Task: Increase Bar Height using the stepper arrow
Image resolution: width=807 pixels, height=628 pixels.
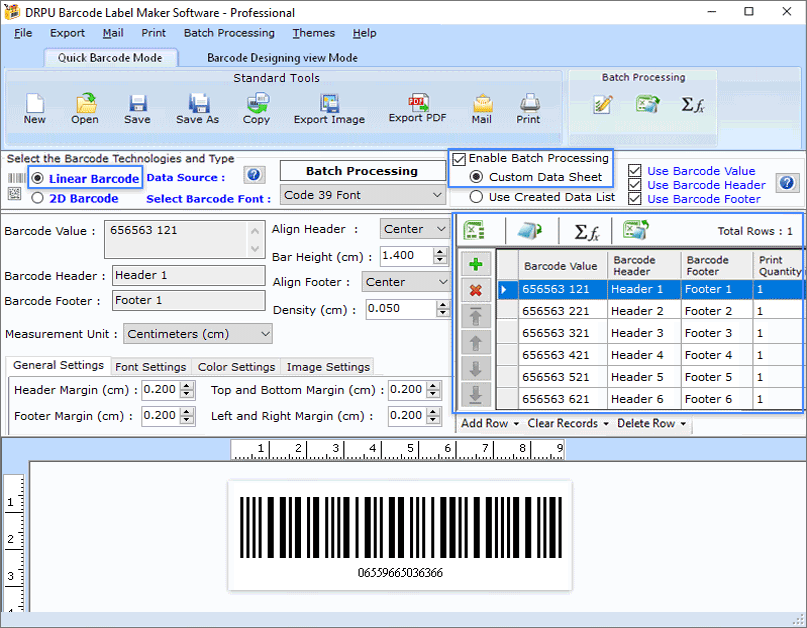Action: click(x=442, y=252)
